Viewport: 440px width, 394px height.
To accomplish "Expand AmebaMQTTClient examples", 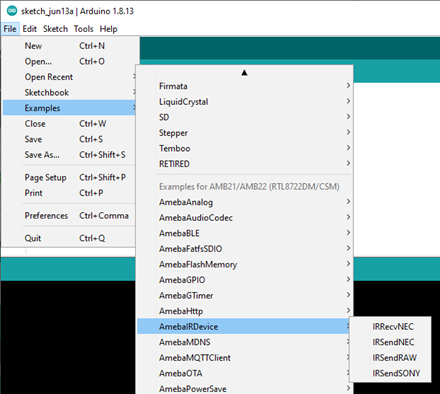I will tap(243, 358).
